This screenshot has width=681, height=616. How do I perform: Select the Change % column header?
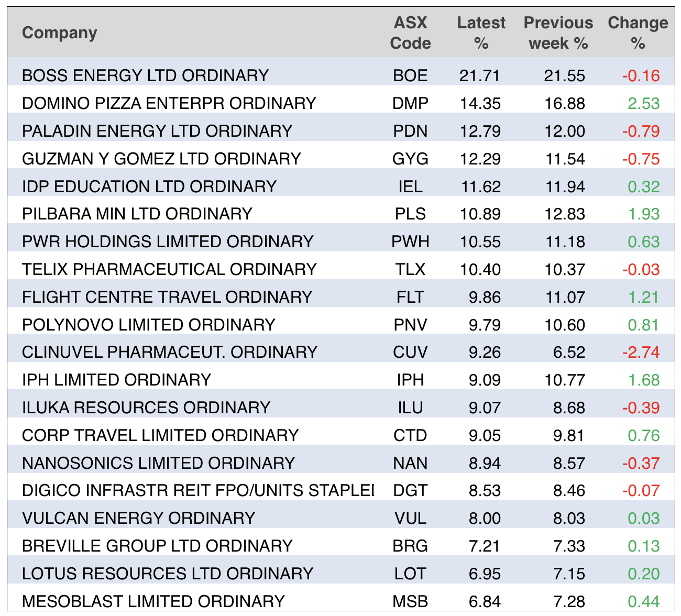pos(638,32)
